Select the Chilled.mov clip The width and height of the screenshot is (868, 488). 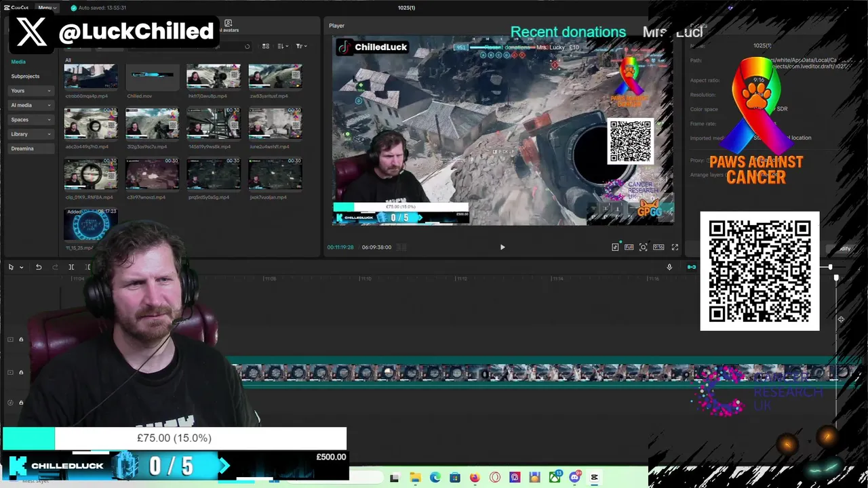click(x=152, y=77)
